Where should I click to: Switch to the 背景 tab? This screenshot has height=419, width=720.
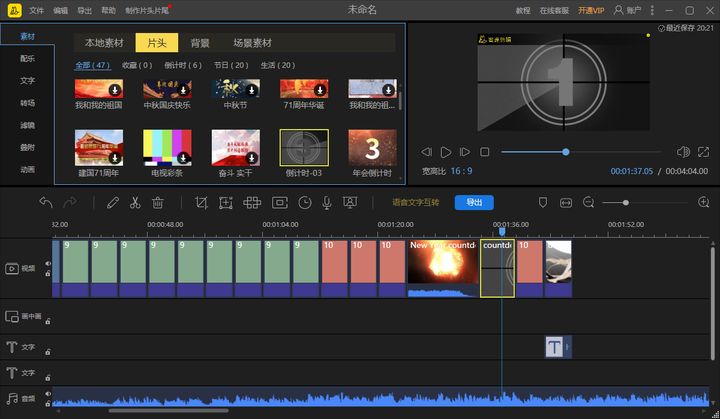point(201,43)
